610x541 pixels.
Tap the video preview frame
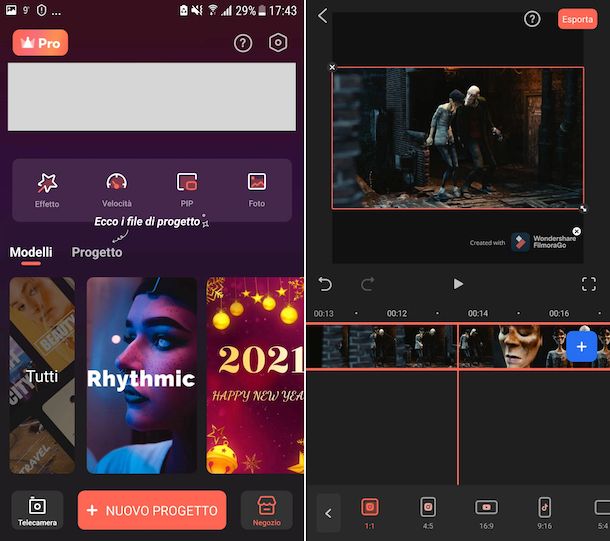click(458, 138)
